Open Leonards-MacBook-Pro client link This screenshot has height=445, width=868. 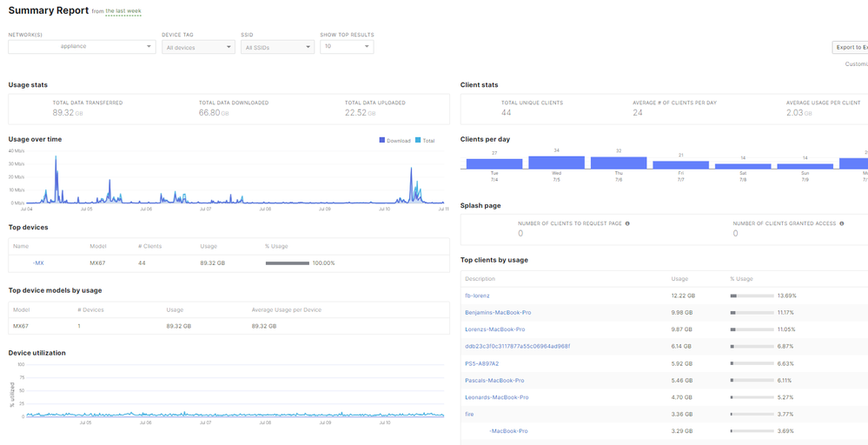(x=496, y=397)
